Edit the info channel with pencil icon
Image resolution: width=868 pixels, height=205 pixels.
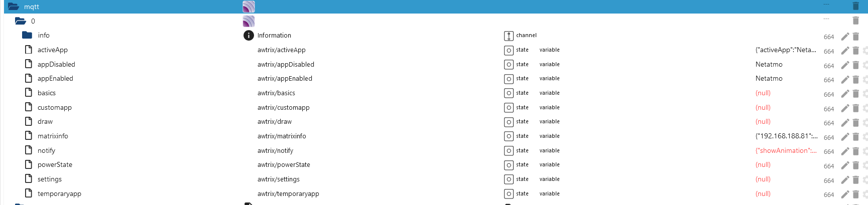click(x=845, y=36)
